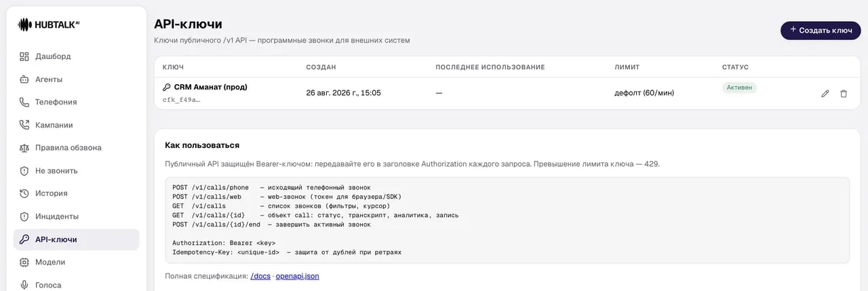The image size is (868, 291).
Task: Navigate to Кампании
Action: (x=76, y=125)
